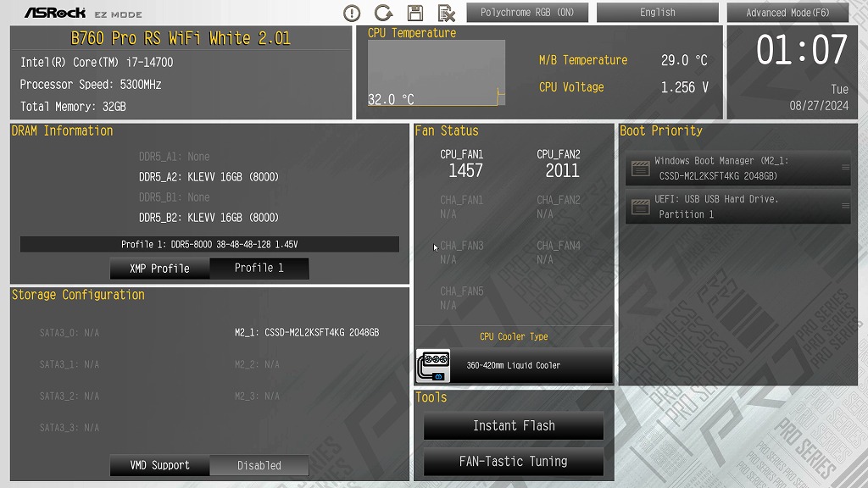Viewport: 868px width, 488px height.
Task: Click SATA3_0: N/A entry
Action: pyautogui.click(x=70, y=332)
